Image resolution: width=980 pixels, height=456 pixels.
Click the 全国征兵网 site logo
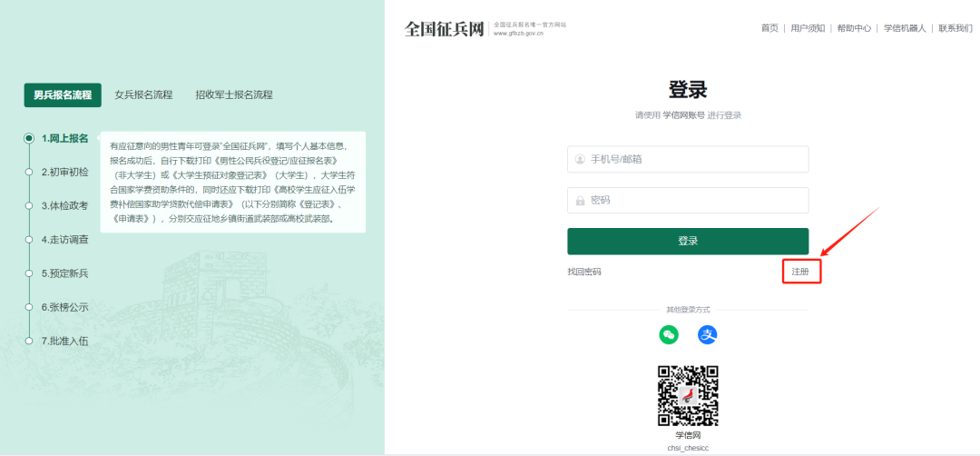[445, 29]
